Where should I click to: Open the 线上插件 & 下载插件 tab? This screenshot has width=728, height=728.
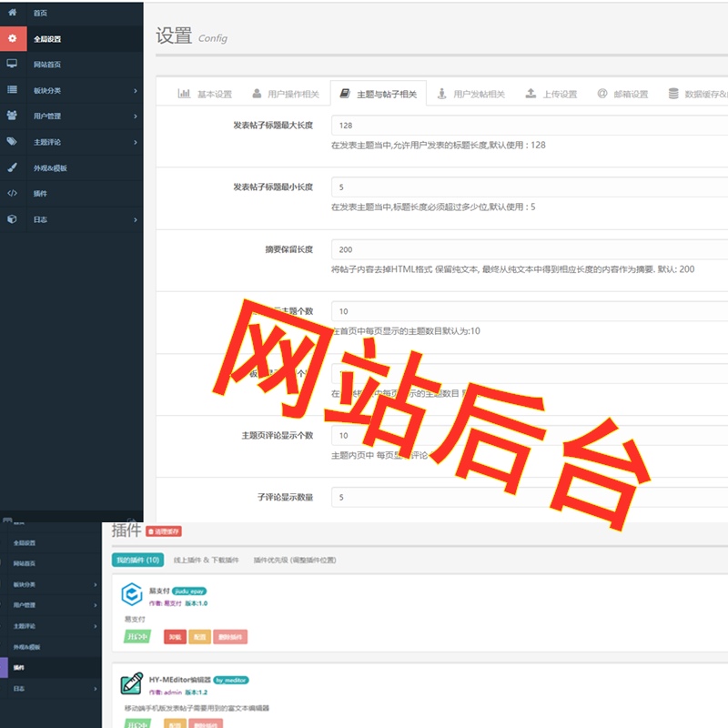point(206,560)
